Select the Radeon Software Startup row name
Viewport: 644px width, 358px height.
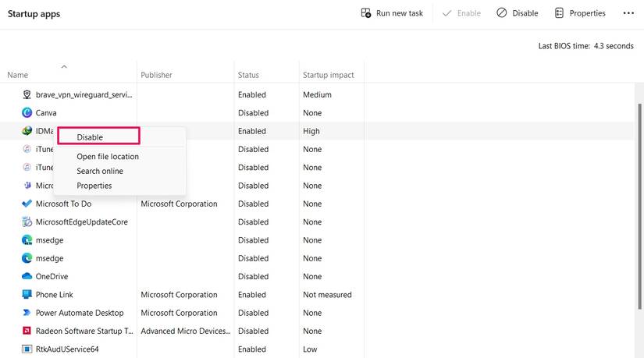pos(84,331)
